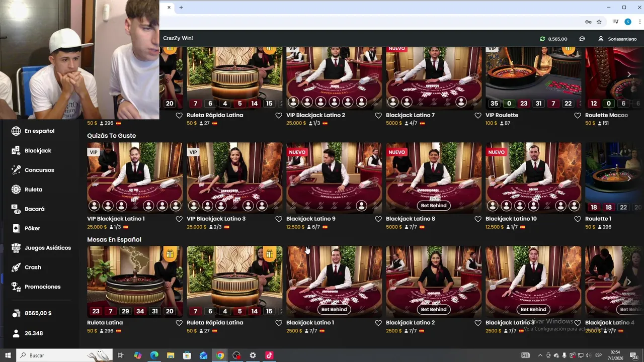Bookmark this page with the star icon

[599, 22]
